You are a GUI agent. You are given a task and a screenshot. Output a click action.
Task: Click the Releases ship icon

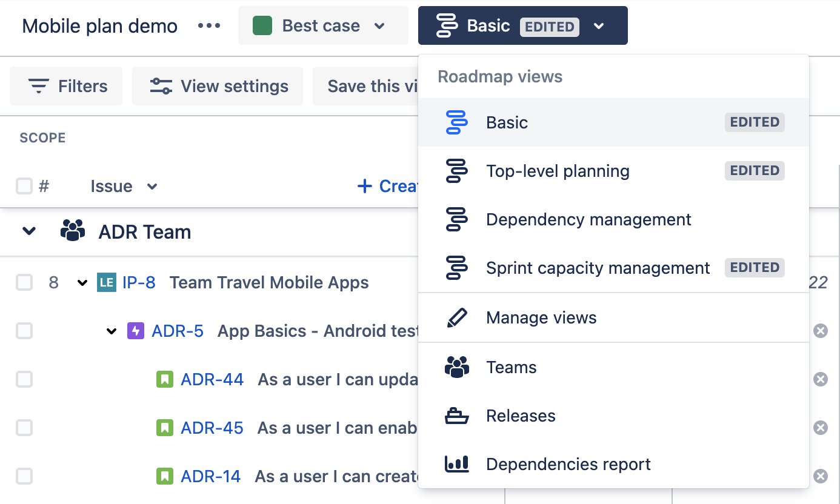pyautogui.click(x=456, y=416)
